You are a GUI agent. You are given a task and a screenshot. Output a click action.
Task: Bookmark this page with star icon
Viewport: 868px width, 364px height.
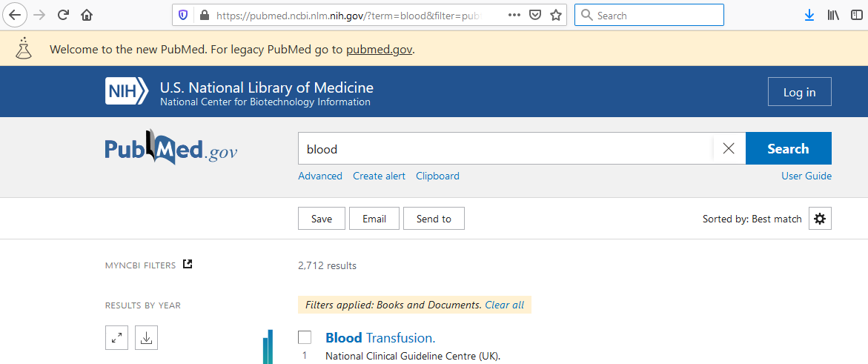click(556, 15)
